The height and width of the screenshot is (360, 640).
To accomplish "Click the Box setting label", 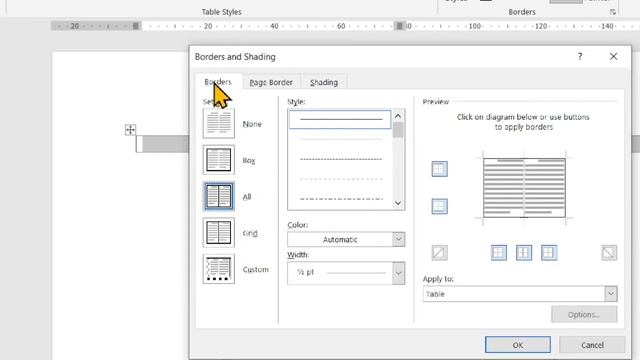I will tap(249, 160).
